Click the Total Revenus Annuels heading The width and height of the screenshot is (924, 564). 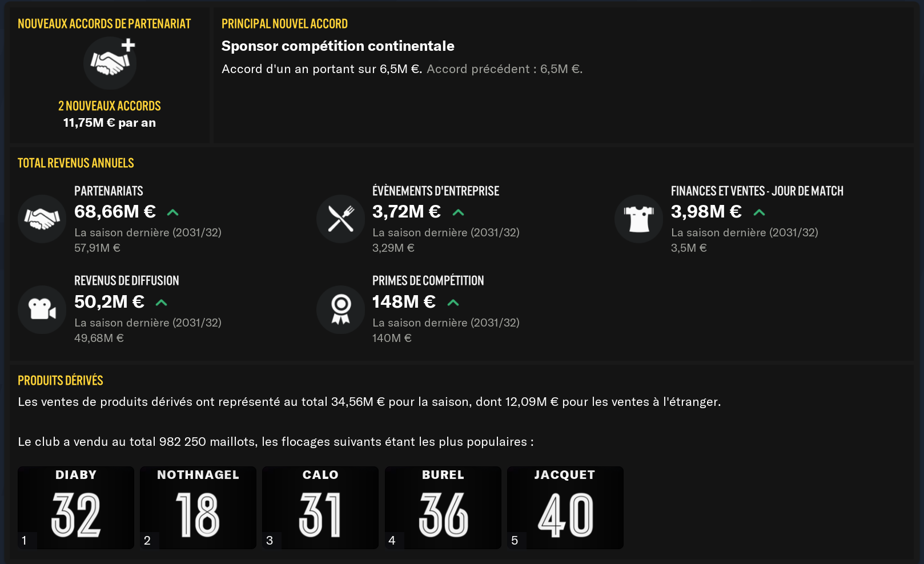(76, 163)
